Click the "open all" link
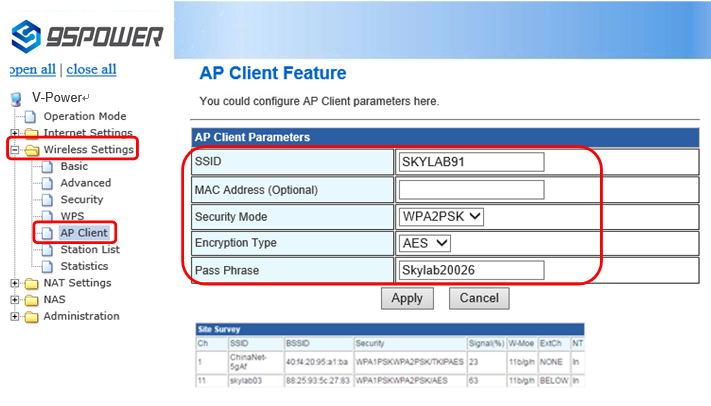This screenshot has height=406, width=711. 32,69
